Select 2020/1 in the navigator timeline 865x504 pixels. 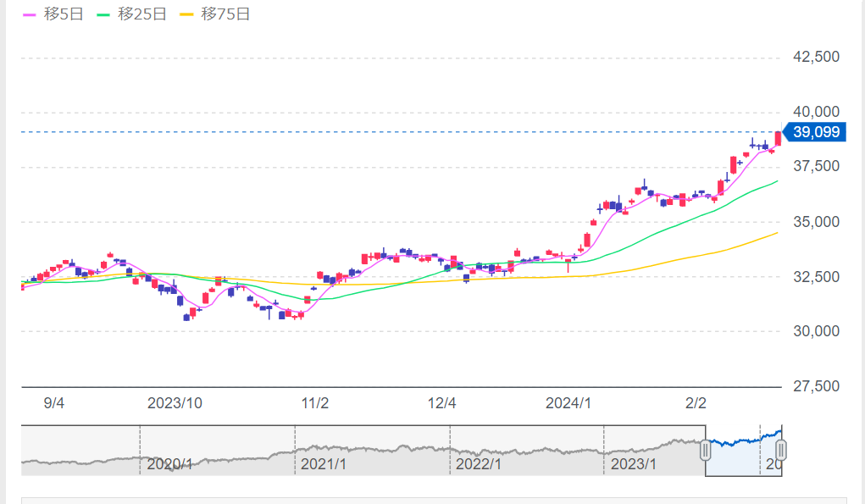tap(170, 464)
